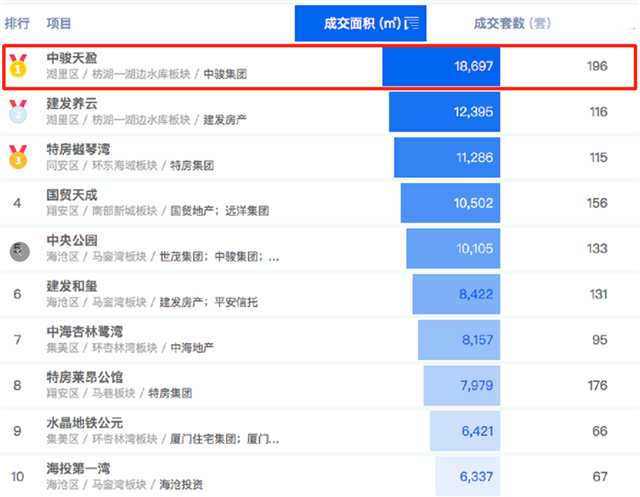Click units count 176 for 特房莱昂公馆
This screenshot has height=497, width=640.
pos(598,386)
